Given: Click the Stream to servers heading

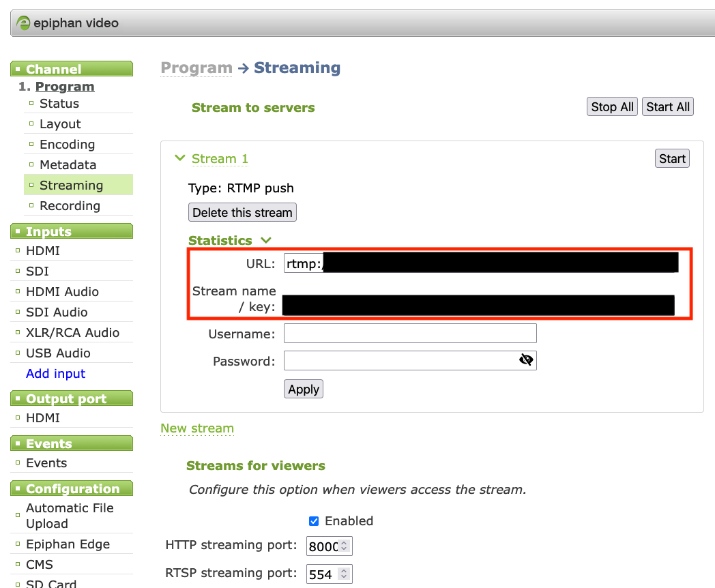Looking at the screenshot, I should (x=253, y=108).
